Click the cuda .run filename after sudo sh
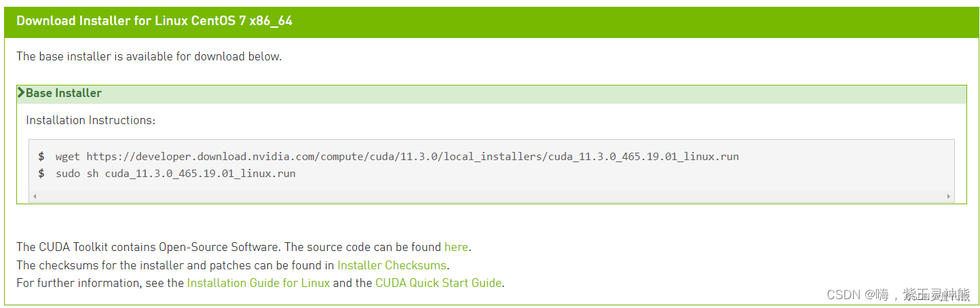Screen dimensions: 980x308 200,174
